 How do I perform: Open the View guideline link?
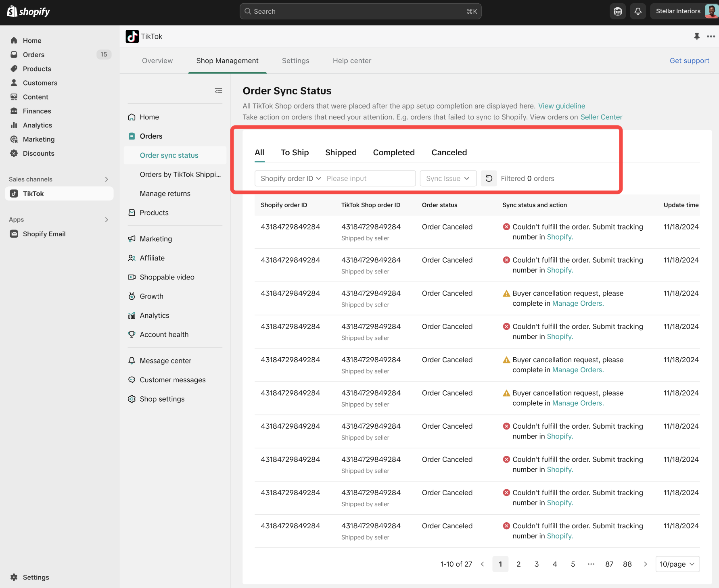(x=562, y=106)
